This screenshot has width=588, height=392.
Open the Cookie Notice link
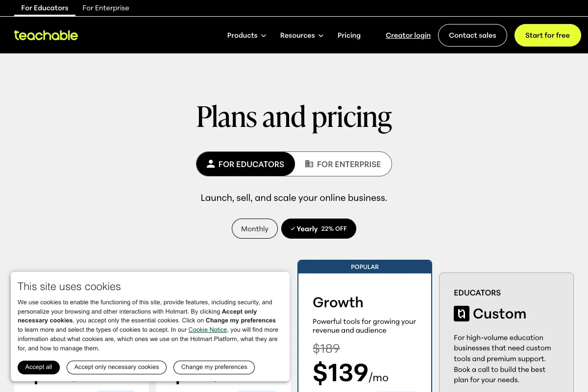(208, 330)
